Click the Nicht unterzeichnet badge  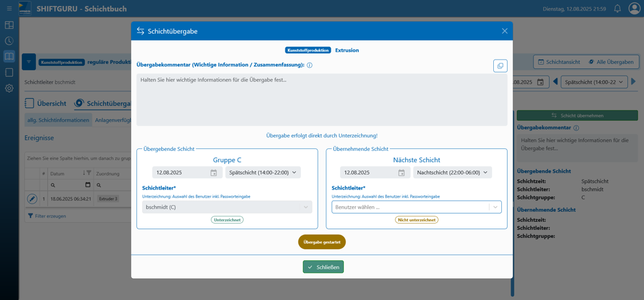(416, 220)
